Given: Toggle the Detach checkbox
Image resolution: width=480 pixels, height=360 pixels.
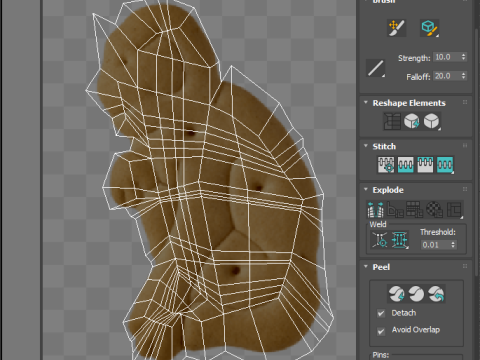Looking at the screenshot, I should 381,313.
